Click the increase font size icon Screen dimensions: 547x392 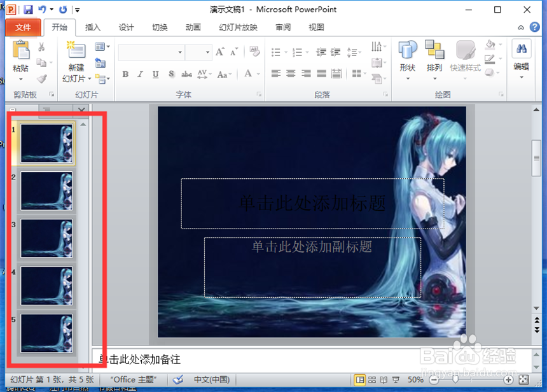coord(220,52)
